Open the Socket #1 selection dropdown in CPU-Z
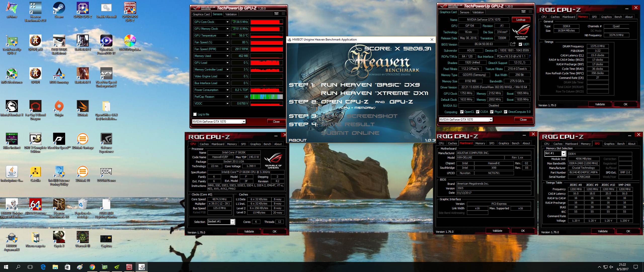 point(232,222)
